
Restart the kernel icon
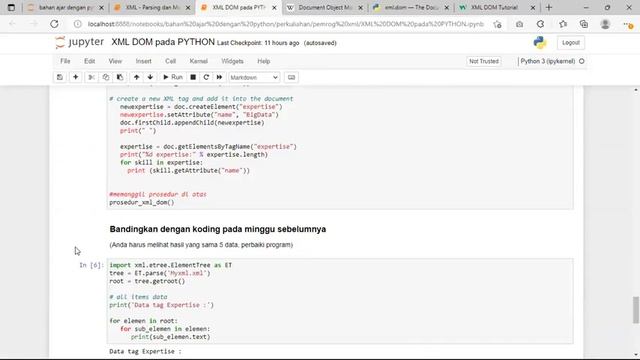[206, 77]
